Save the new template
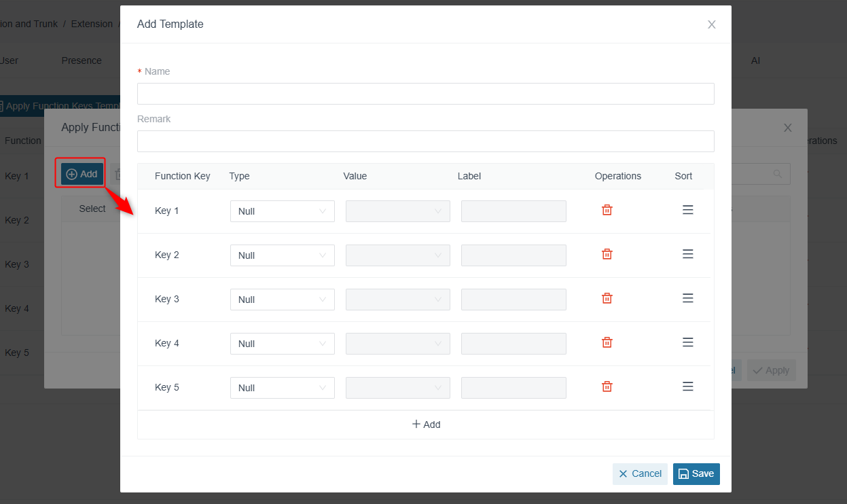847x504 pixels. point(696,474)
